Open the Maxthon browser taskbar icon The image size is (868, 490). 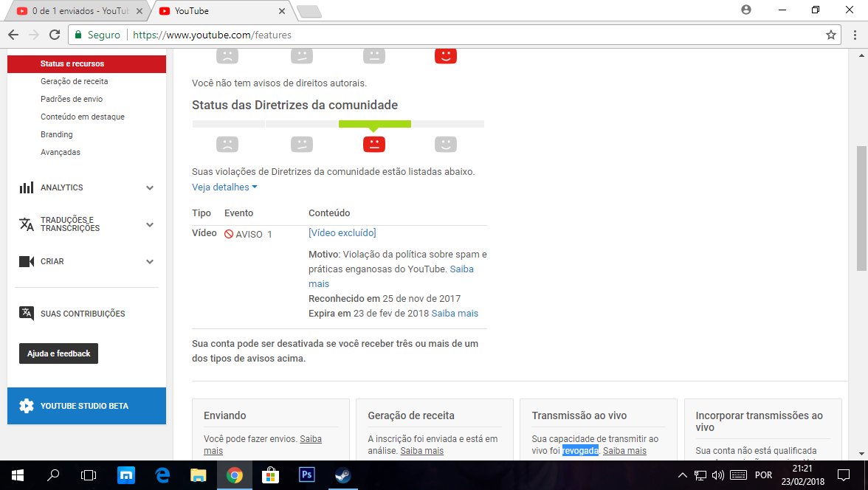pyautogui.click(x=126, y=475)
